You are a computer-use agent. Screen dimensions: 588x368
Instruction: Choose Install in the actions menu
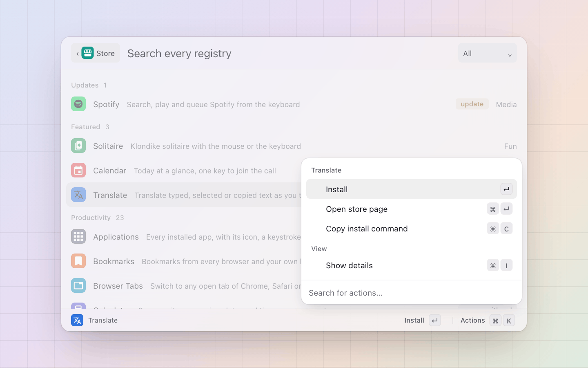(412, 189)
